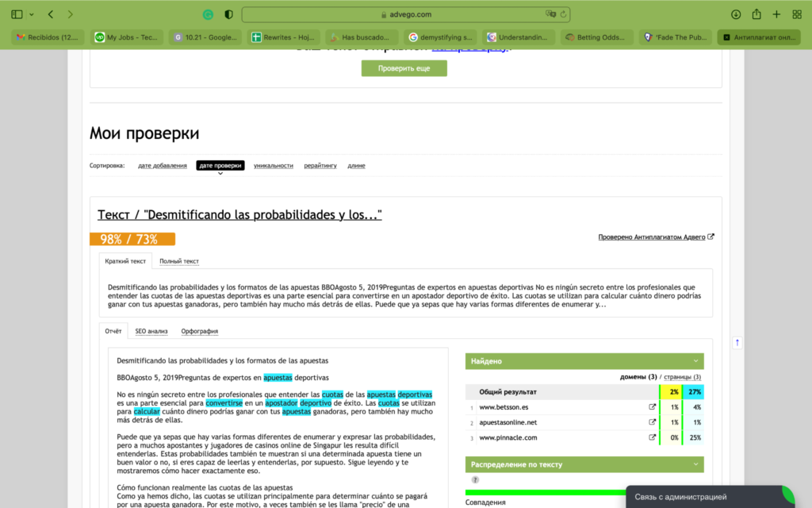Select домены (3) view
This screenshot has height=508, width=812.
(638, 377)
